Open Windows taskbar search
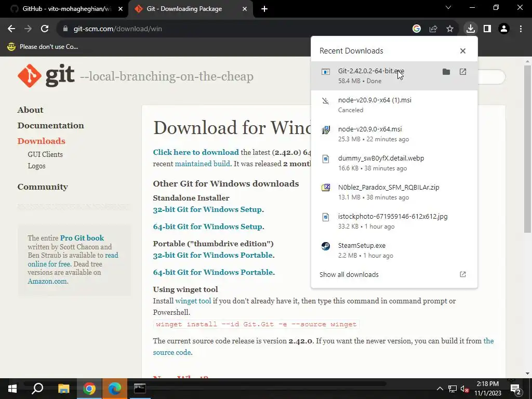 (37, 389)
